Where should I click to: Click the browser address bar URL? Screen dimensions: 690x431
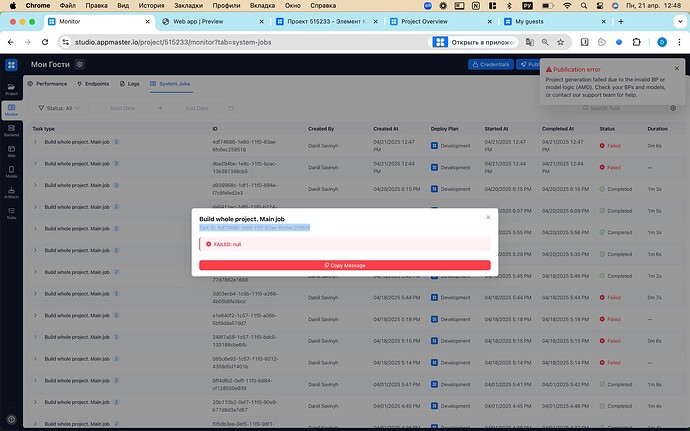point(173,42)
